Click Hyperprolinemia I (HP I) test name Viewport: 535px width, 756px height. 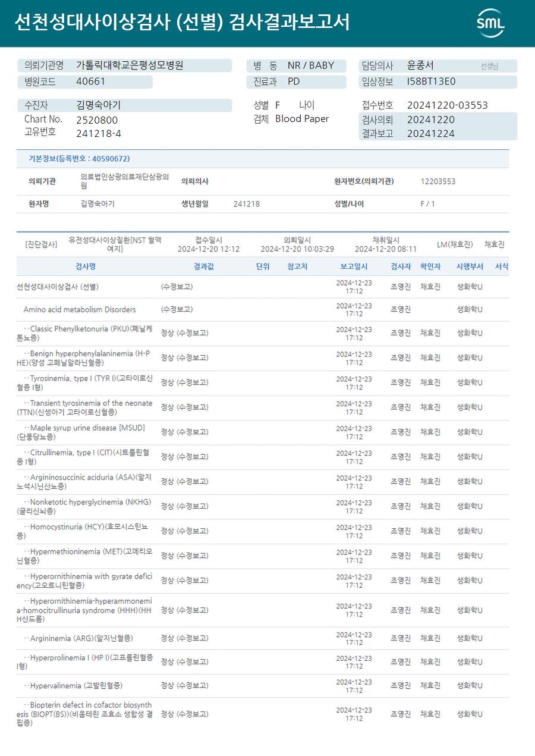click(x=85, y=662)
